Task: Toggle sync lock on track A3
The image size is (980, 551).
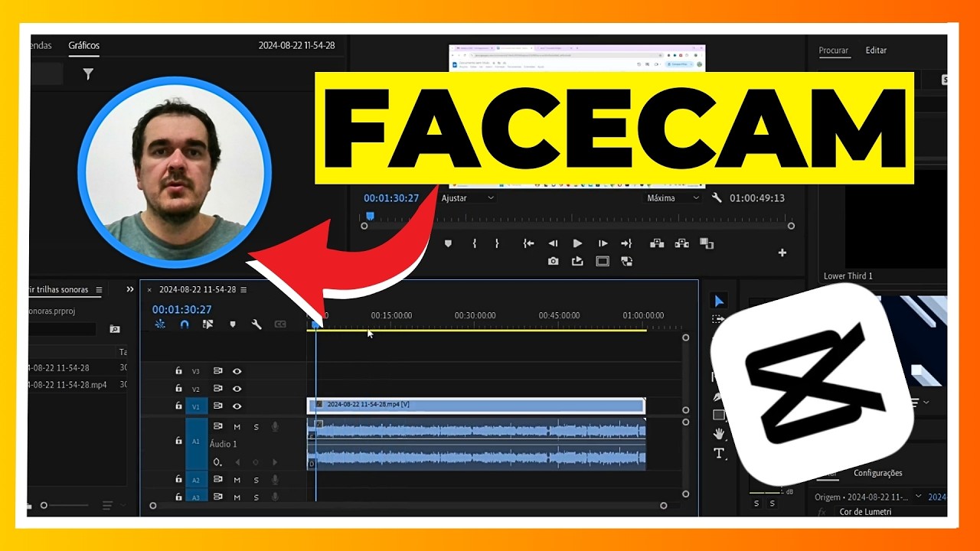Action: (218, 497)
